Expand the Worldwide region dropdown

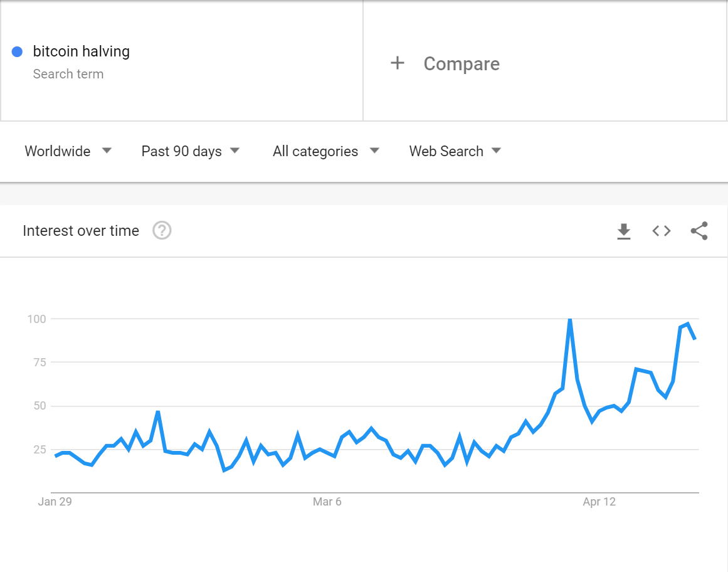[68, 151]
